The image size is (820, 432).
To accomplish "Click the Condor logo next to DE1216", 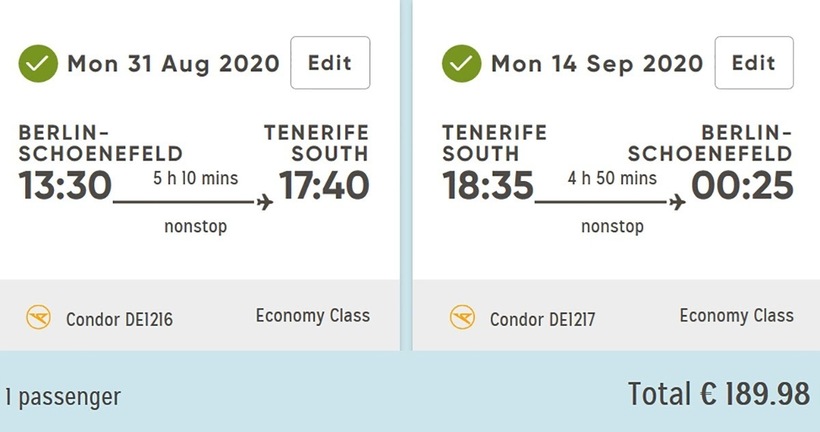I will [39, 319].
